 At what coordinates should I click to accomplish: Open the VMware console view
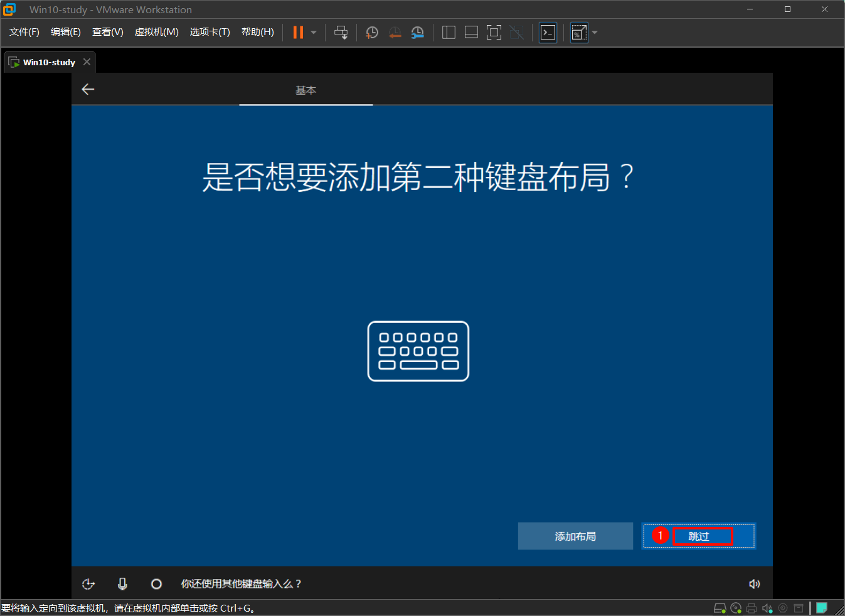point(548,33)
